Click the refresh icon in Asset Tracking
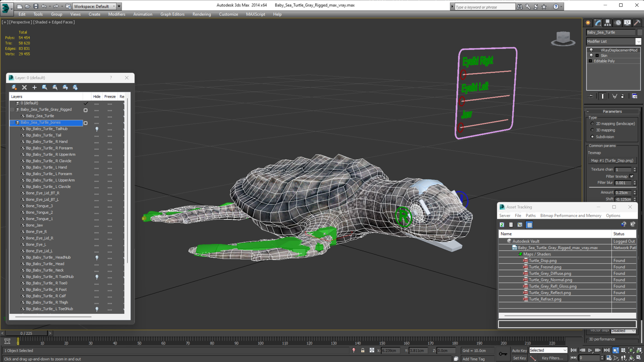644x362 pixels. coord(502,225)
